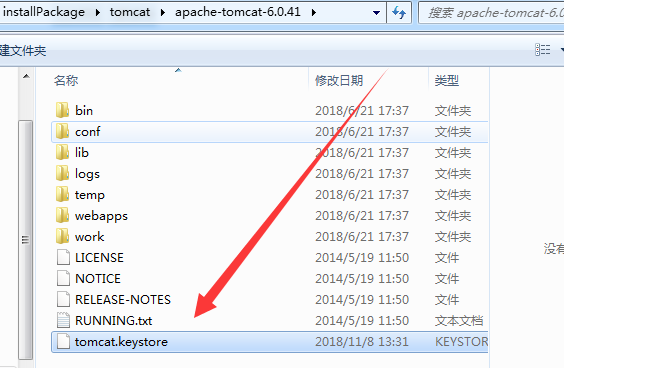Navigate to tomcat in the address bar
The width and height of the screenshot is (664, 368).
point(130,12)
